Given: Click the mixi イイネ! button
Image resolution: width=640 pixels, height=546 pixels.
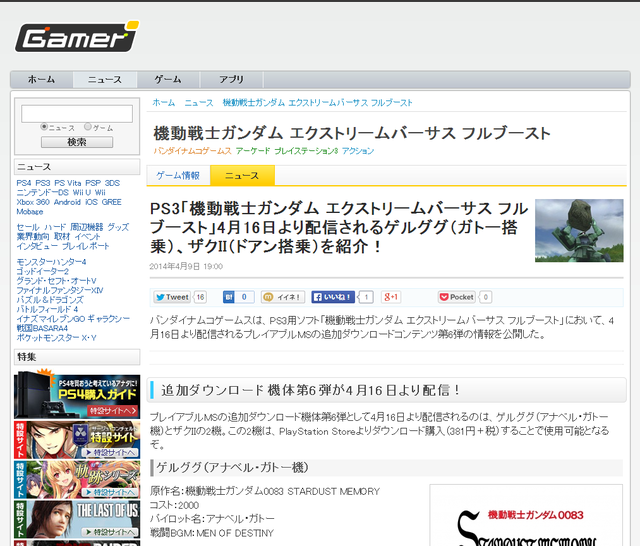Looking at the screenshot, I should pos(283,297).
